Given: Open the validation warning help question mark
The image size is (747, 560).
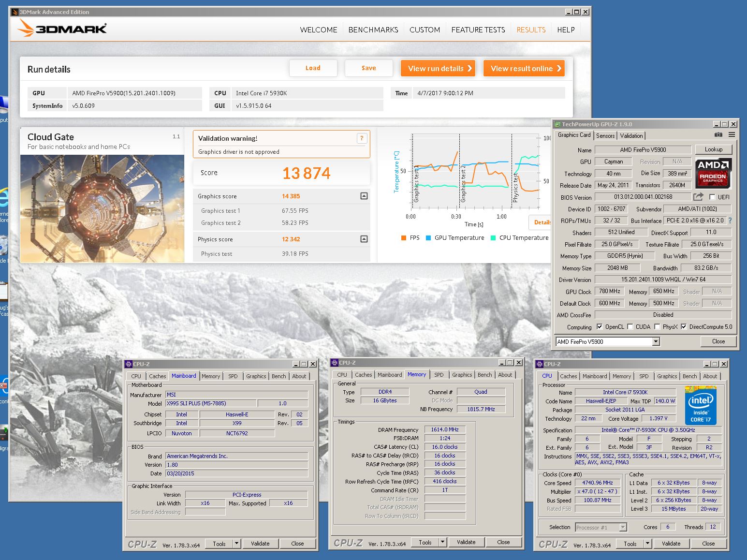Looking at the screenshot, I should [x=362, y=138].
